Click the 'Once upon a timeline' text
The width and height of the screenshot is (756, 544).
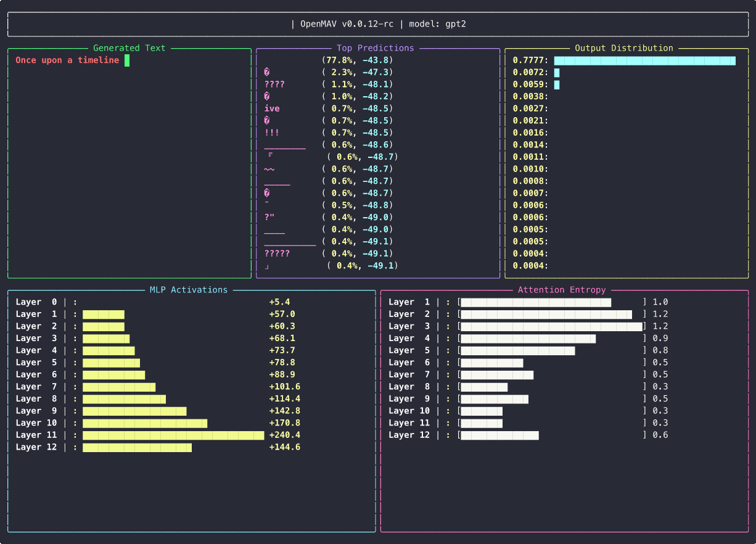pyautogui.click(x=67, y=60)
